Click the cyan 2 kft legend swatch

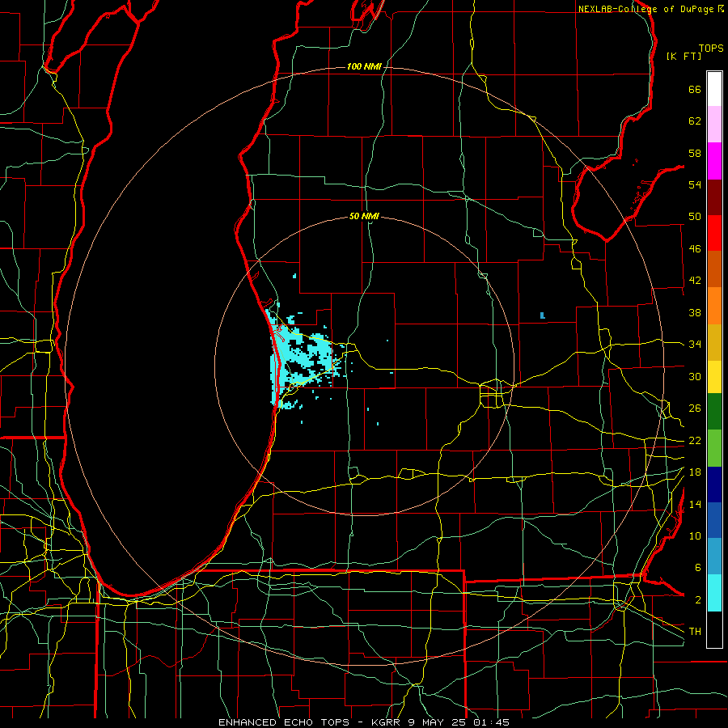click(714, 593)
